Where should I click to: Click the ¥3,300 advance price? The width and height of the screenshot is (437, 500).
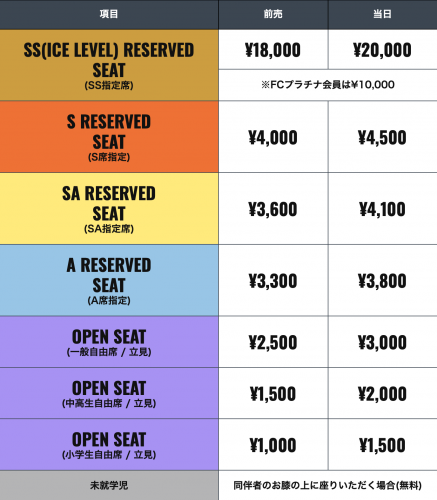[x=273, y=281]
